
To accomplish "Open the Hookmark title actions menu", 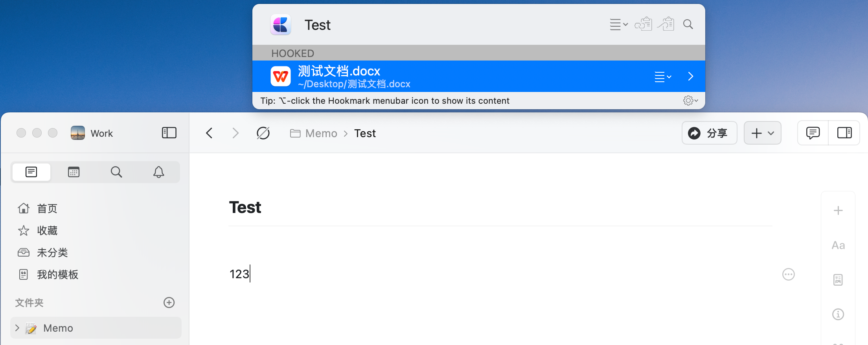I will pyautogui.click(x=618, y=24).
